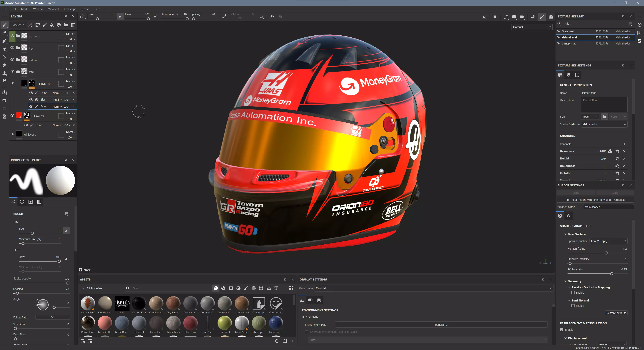Hide the Glass_mat texture set
644x350 pixels.
click(558, 31)
